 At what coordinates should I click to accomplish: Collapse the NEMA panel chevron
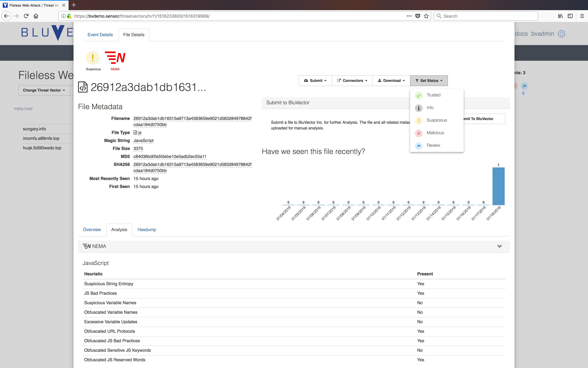tap(499, 246)
